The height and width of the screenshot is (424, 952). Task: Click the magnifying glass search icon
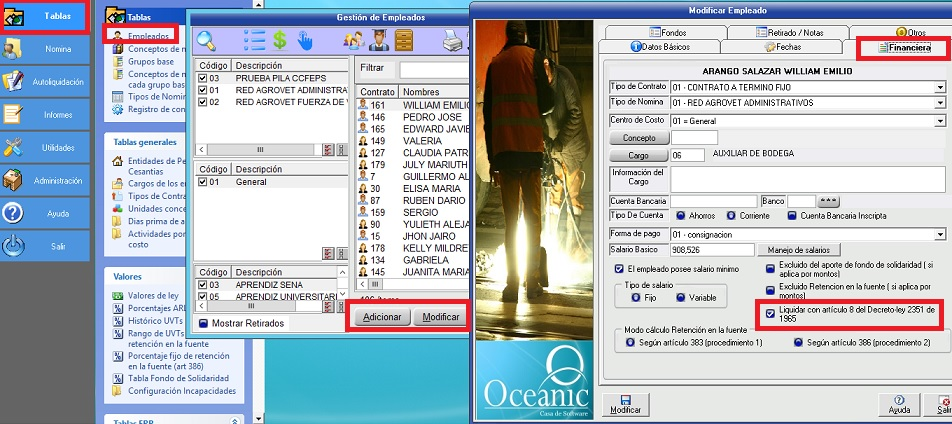tap(207, 41)
